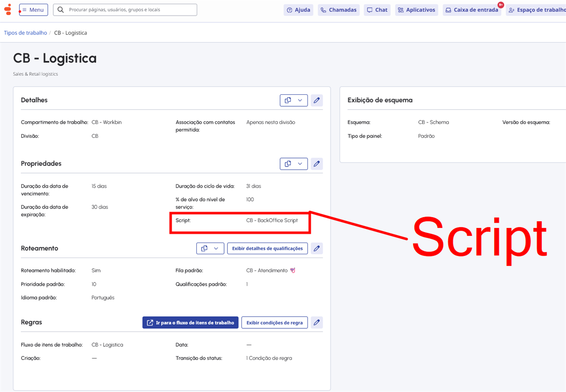
Task: Expand the Detalhes copy dropdown arrow
Action: 300,100
